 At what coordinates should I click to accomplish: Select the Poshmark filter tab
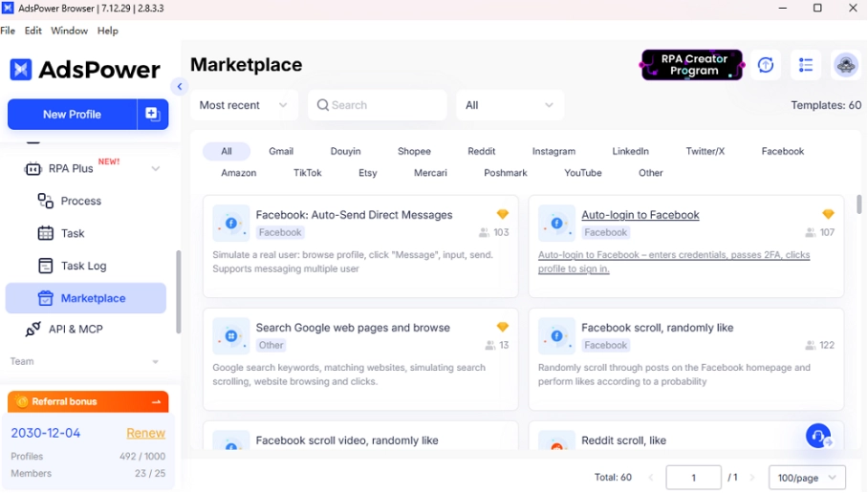click(x=506, y=173)
